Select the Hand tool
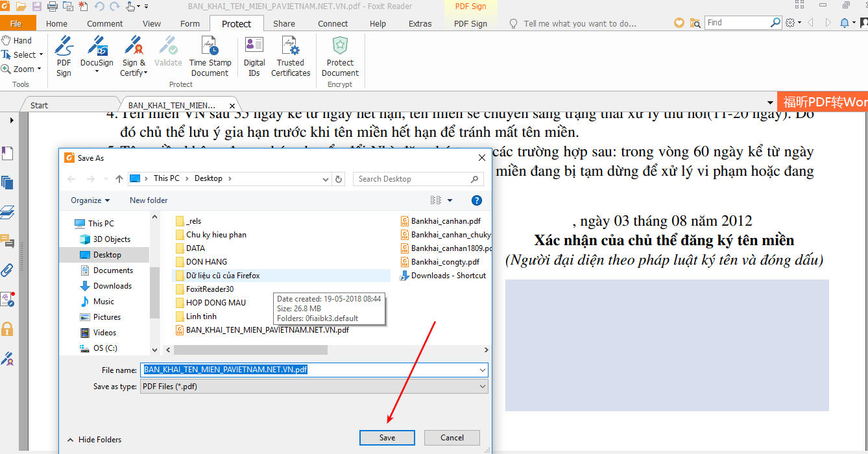This screenshot has height=454, width=868. pyautogui.click(x=17, y=40)
